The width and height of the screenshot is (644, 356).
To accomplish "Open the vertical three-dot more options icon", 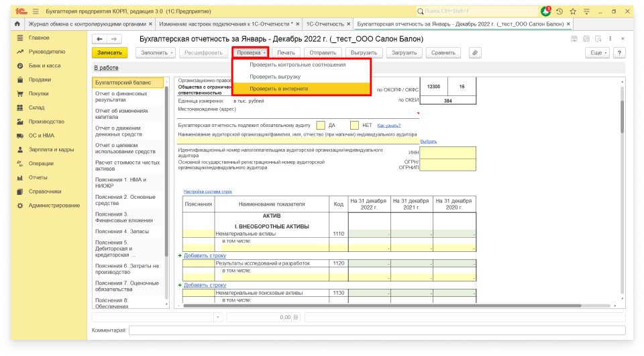I will (x=610, y=39).
